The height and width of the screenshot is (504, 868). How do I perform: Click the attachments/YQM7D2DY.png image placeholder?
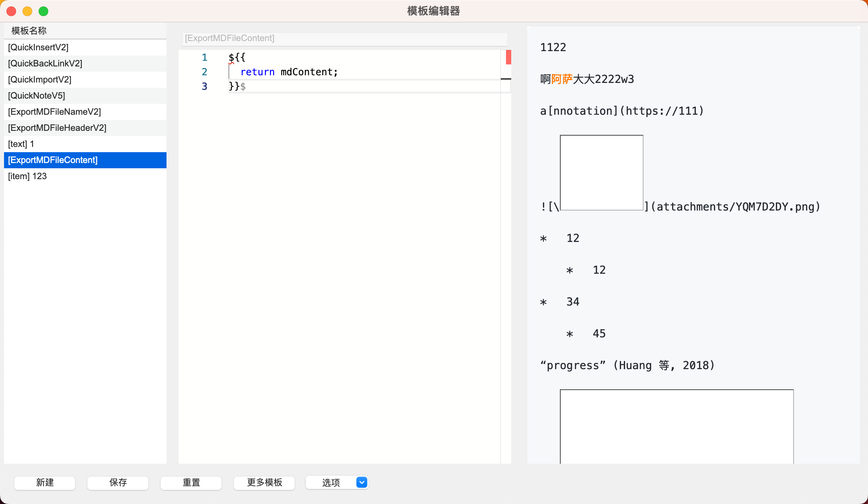pos(601,173)
